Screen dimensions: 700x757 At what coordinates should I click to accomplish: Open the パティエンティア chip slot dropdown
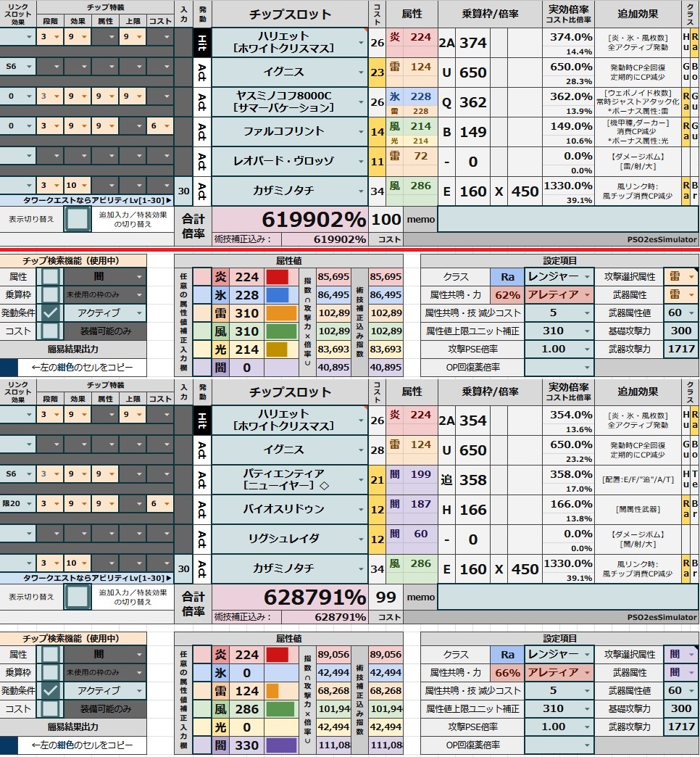click(360, 480)
